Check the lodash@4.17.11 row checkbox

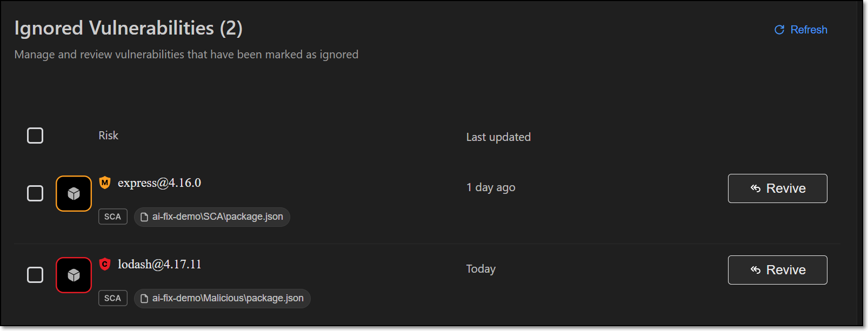point(35,275)
